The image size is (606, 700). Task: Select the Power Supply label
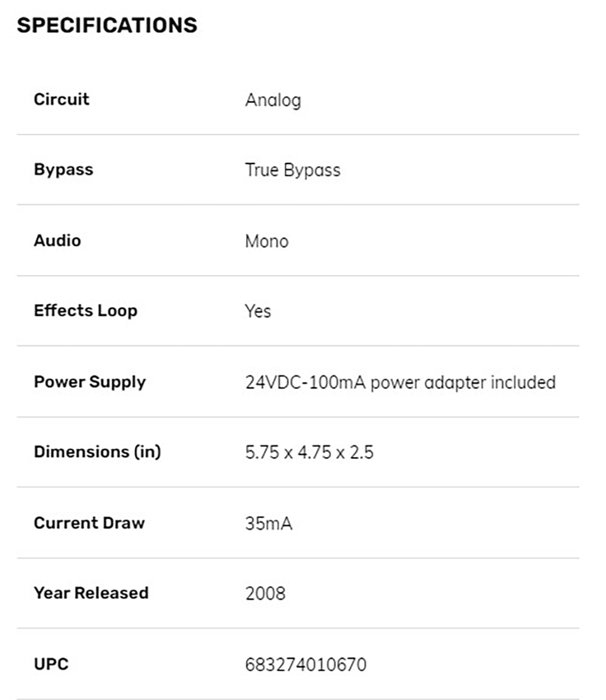click(x=90, y=382)
